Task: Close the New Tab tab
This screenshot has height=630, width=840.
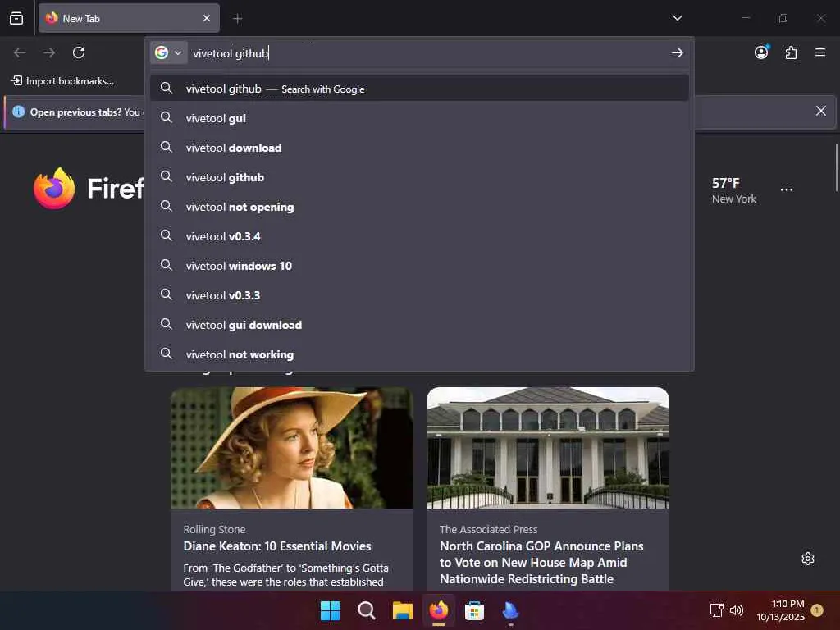Action: 206,18
